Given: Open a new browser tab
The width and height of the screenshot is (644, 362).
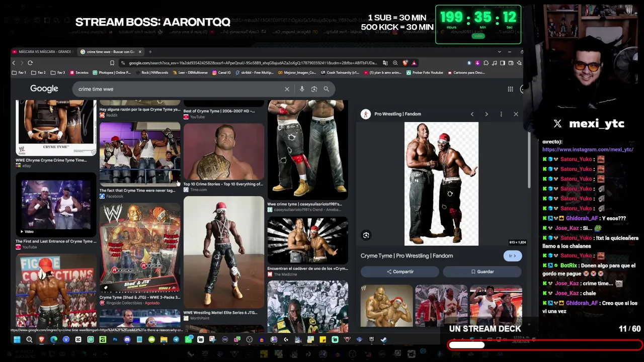Looking at the screenshot, I should (x=150, y=52).
